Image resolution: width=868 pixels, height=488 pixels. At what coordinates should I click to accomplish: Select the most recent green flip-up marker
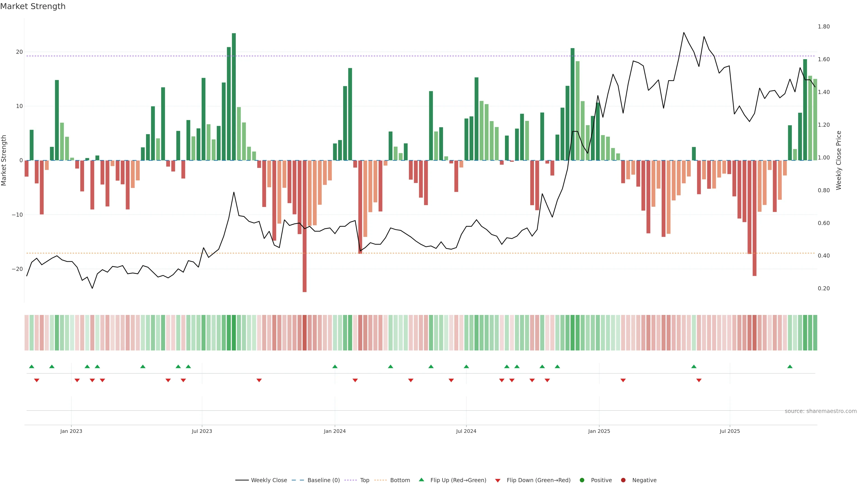(790, 366)
